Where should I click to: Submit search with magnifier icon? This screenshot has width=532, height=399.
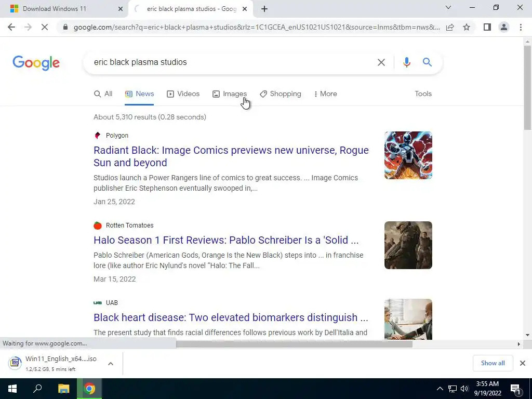pyautogui.click(x=427, y=62)
